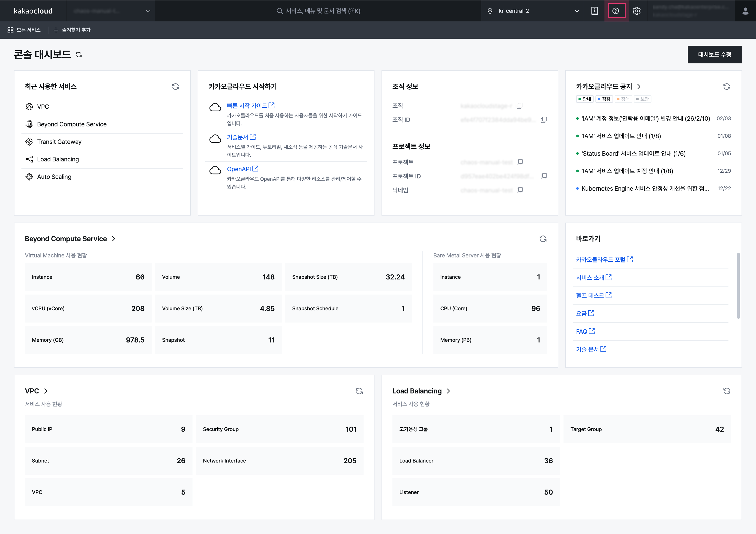
Task: Refresh the recently used services panel
Action: (x=176, y=86)
